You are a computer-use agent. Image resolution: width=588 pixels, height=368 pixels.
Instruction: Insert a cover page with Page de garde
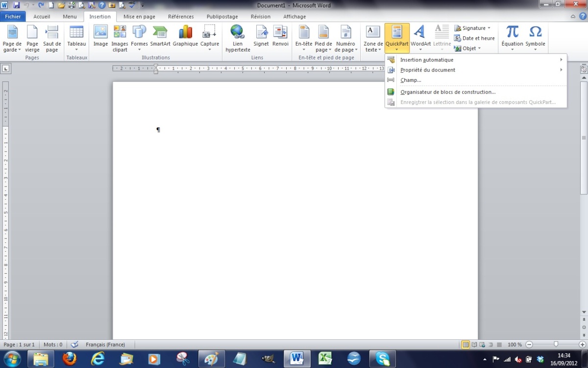12,39
